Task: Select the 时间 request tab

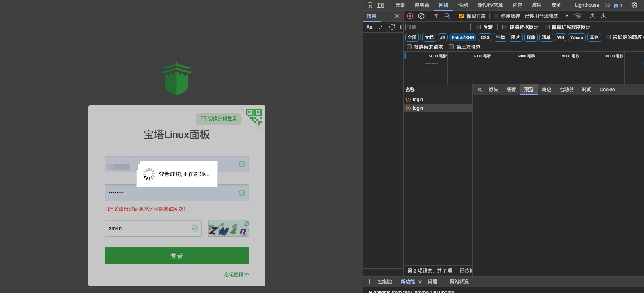Action: tap(587, 90)
